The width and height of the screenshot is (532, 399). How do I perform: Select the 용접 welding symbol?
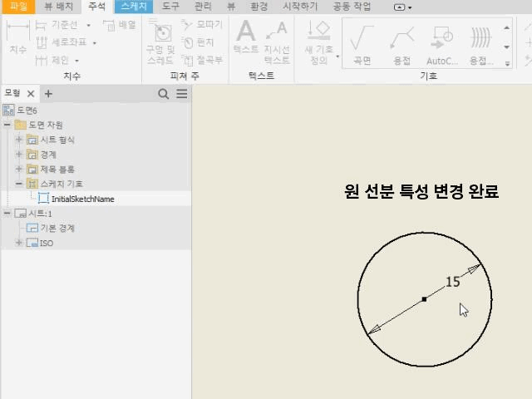pos(401,44)
